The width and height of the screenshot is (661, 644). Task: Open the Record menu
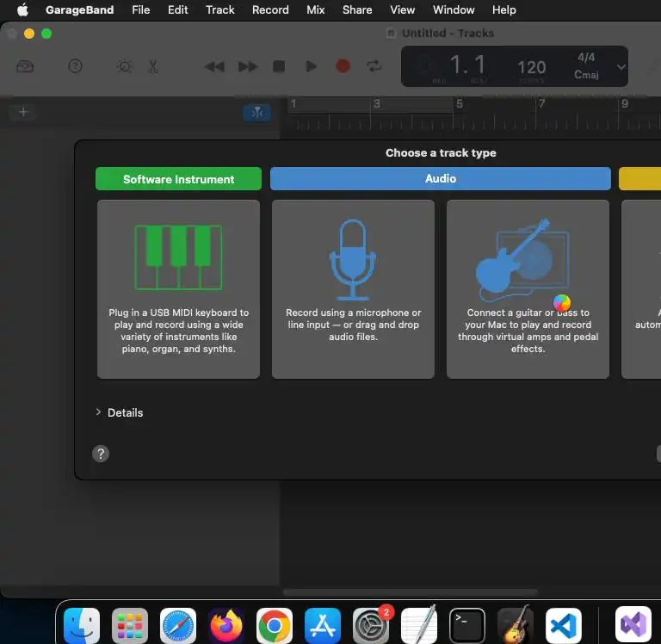pyautogui.click(x=270, y=9)
